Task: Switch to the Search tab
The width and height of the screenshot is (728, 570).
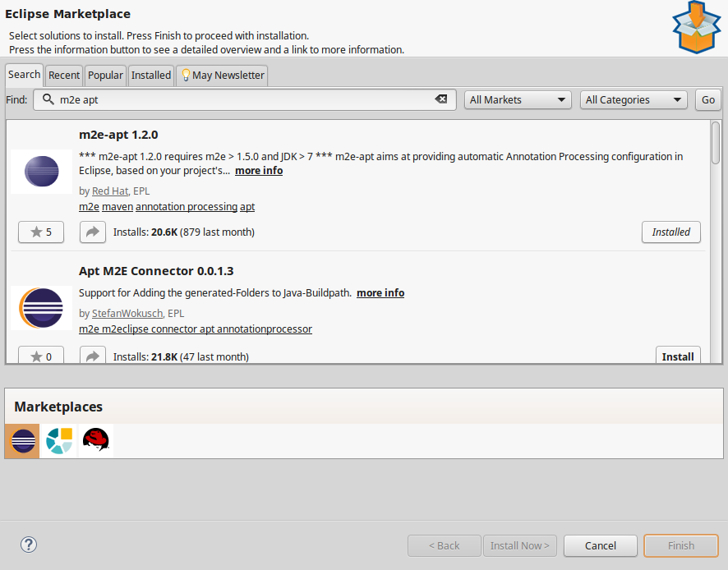Action: 24,75
